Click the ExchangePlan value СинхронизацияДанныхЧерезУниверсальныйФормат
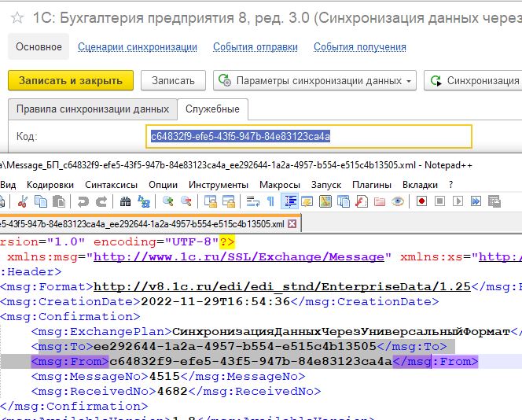The height and width of the screenshot is (420, 522). [341, 332]
